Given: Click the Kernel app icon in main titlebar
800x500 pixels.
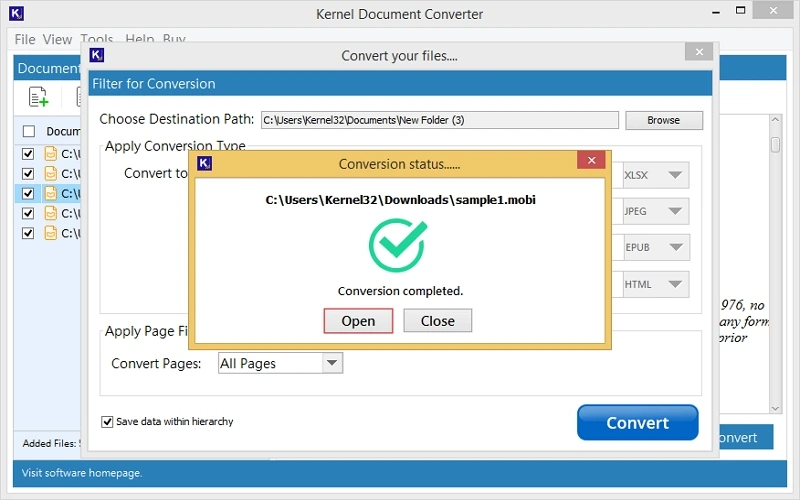Looking at the screenshot, I should click(x=15, y=14).
